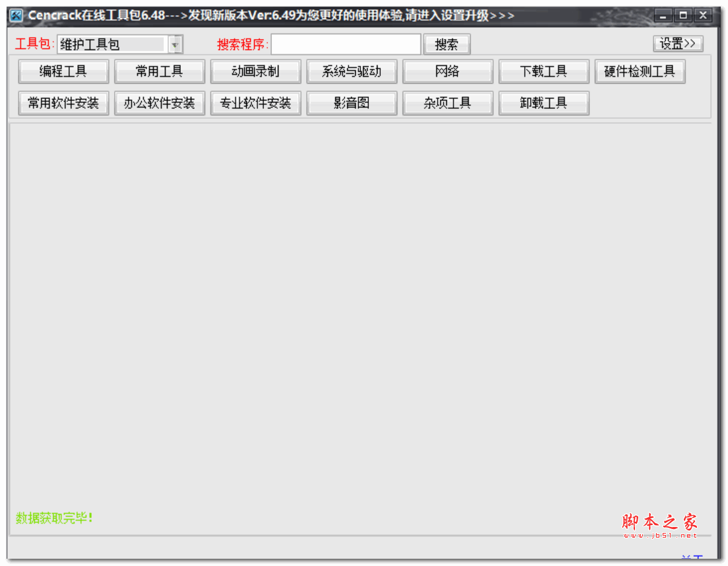Select the 影音图 category
728x566 pixels.
click(352, 102)
